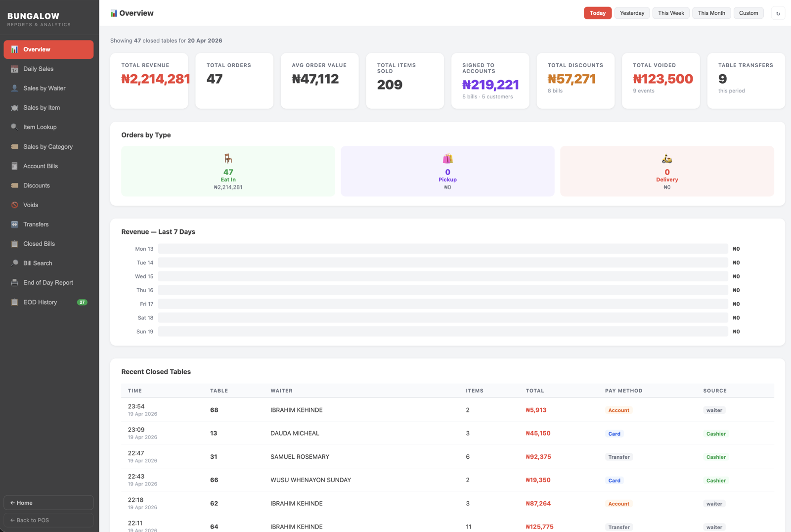Click the Account Bills icon

[x=14, y=166]
